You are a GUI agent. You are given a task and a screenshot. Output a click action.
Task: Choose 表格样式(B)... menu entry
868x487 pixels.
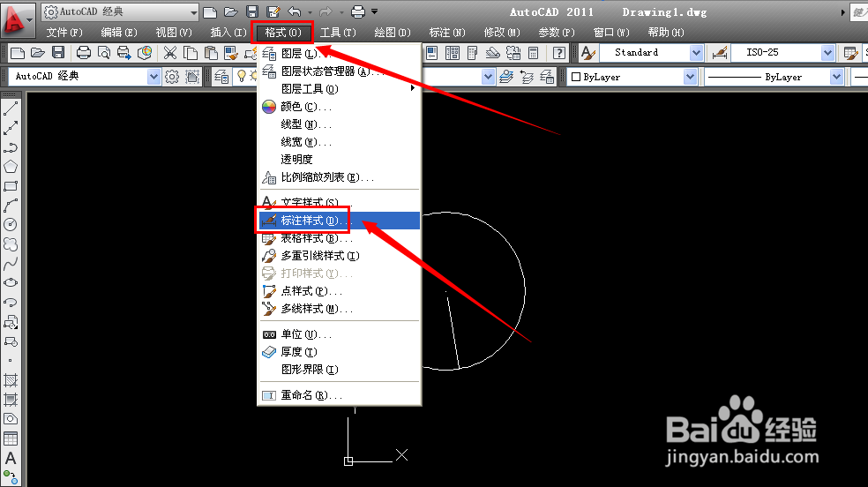[x=340, y=238]
